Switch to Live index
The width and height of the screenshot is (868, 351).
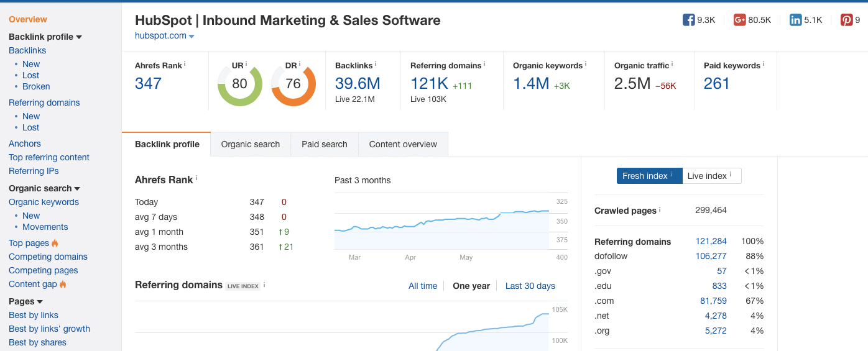[712, 176]
